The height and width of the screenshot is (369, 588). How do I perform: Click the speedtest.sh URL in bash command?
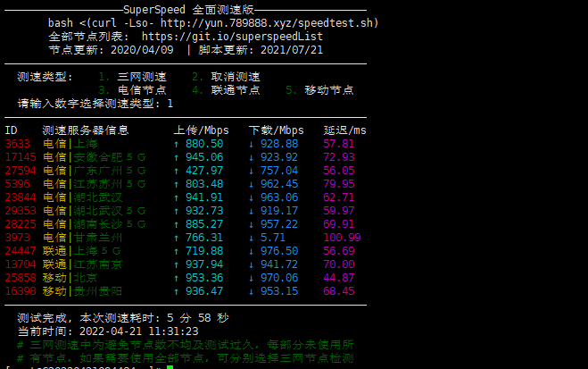pyautogui.click(x=267, y=23)
